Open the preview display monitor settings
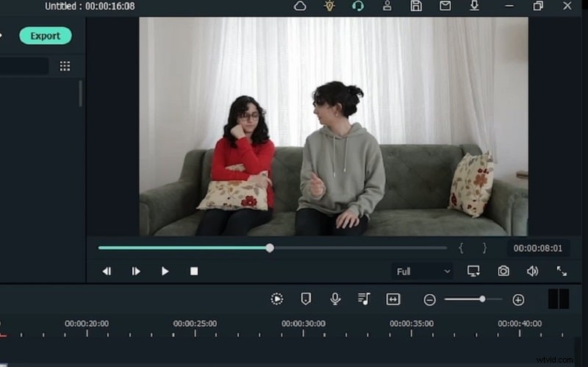This screenshot has height=367, width=588. point(473,271)
